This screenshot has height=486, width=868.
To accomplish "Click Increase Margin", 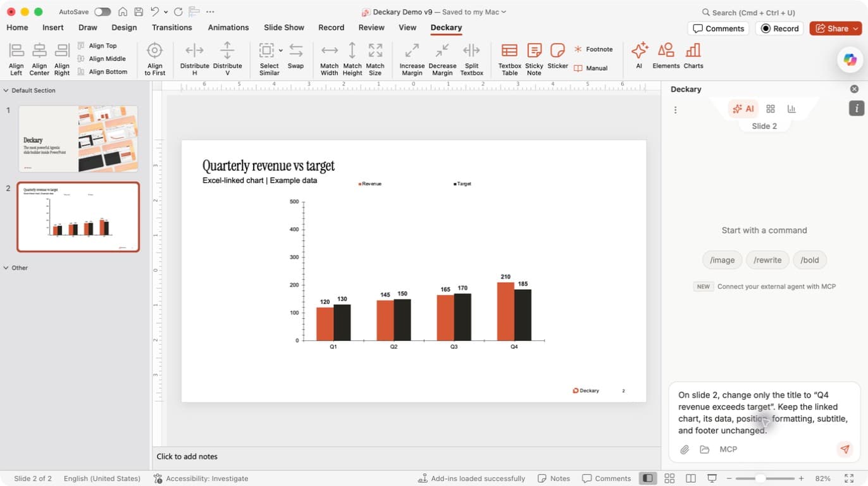I will tap(412, 59).
